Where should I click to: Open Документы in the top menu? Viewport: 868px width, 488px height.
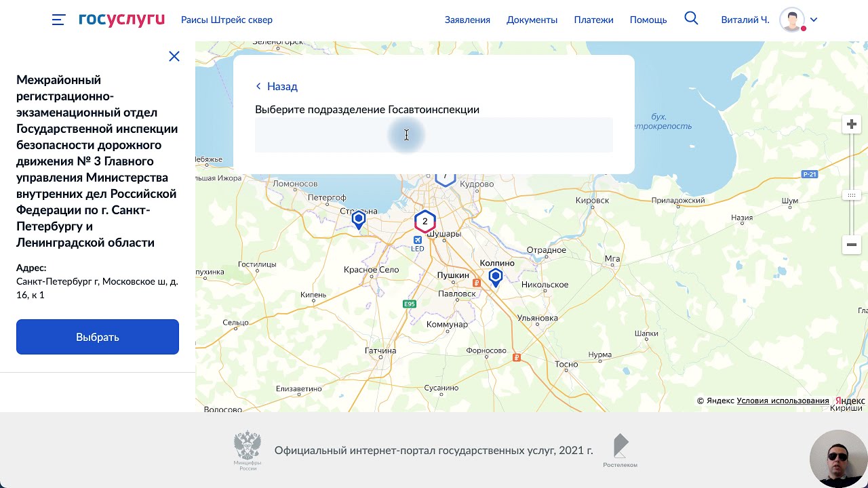(532, 20)
